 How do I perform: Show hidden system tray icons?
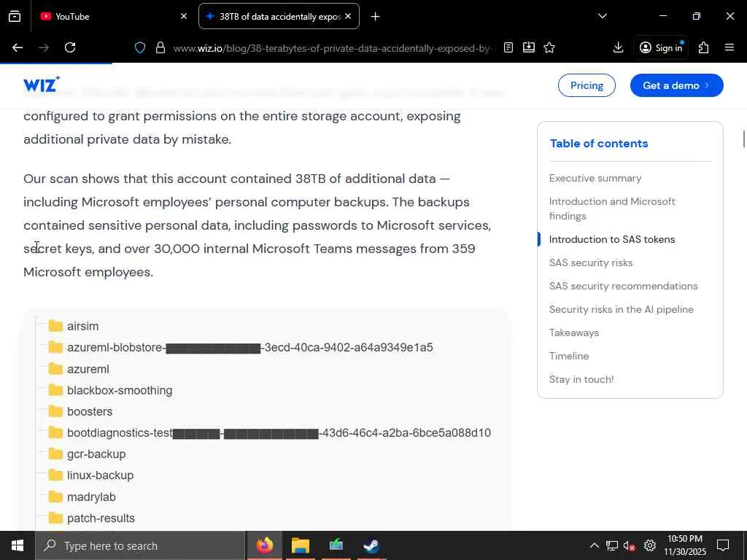[594, 545]
